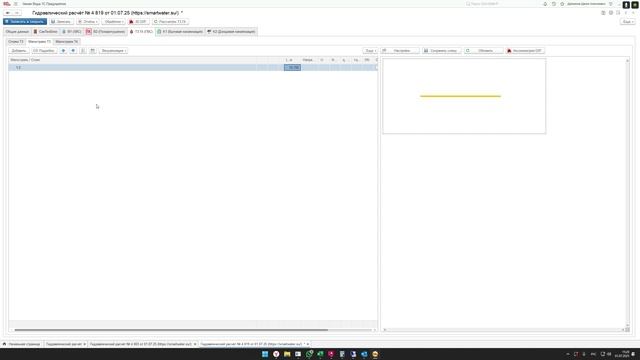Viewport: 640px width, 360px height.
Task: Open the Windows Start menu on the taskbar
Action: (265, 354)
